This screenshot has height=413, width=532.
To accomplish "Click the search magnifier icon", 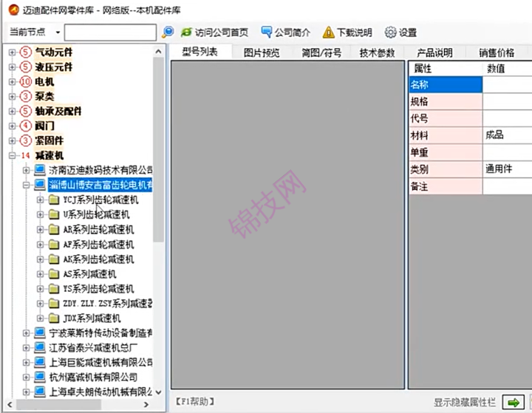I will click(168, 33).
